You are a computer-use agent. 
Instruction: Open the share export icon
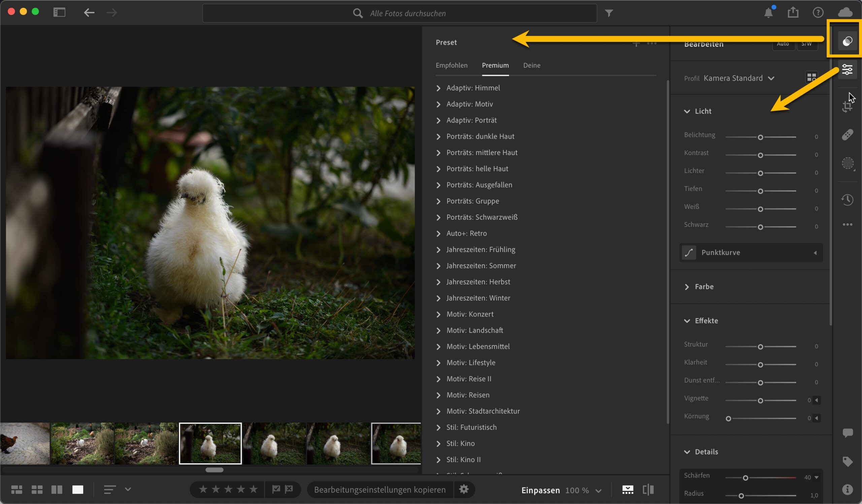pos(793,13)
